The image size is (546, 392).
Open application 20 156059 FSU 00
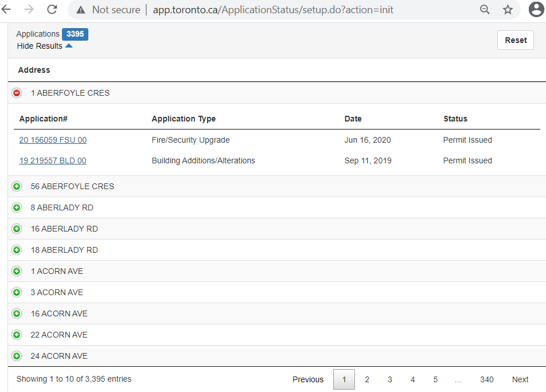tap(53, 140)
